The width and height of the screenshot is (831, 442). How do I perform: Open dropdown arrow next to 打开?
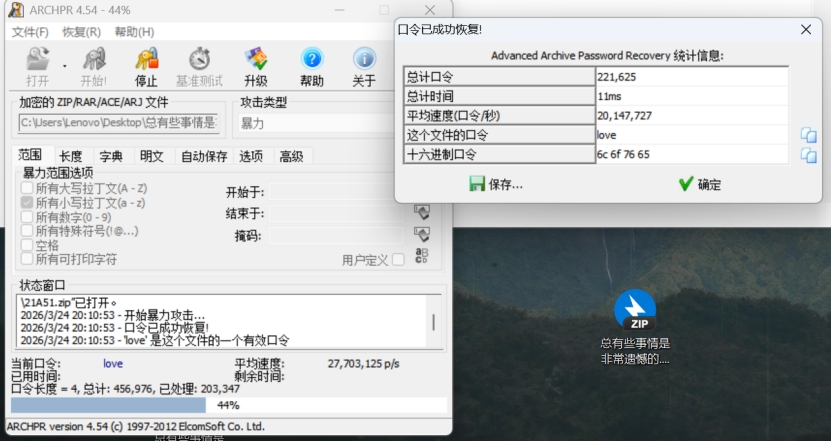pos(65,66)
